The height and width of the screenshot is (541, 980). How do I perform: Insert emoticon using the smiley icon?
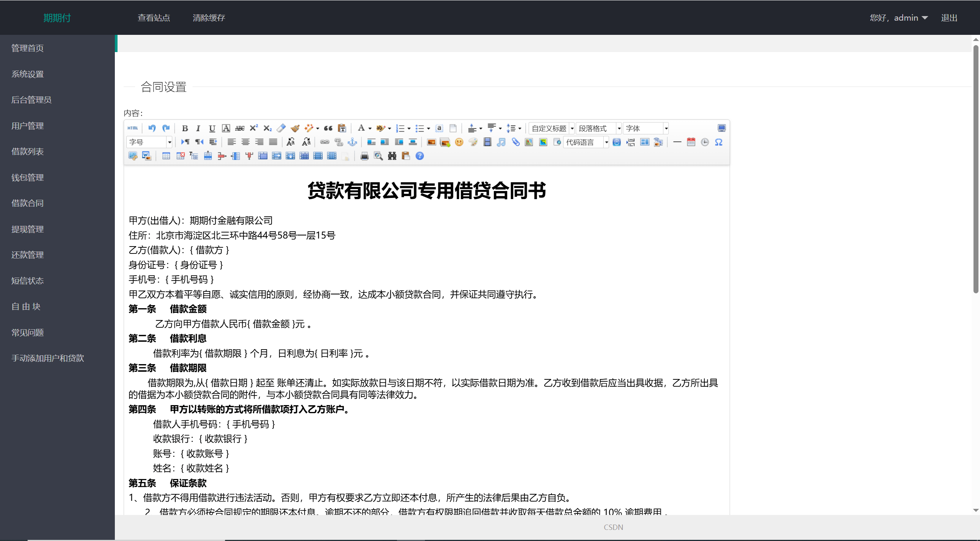coord(459,142)
